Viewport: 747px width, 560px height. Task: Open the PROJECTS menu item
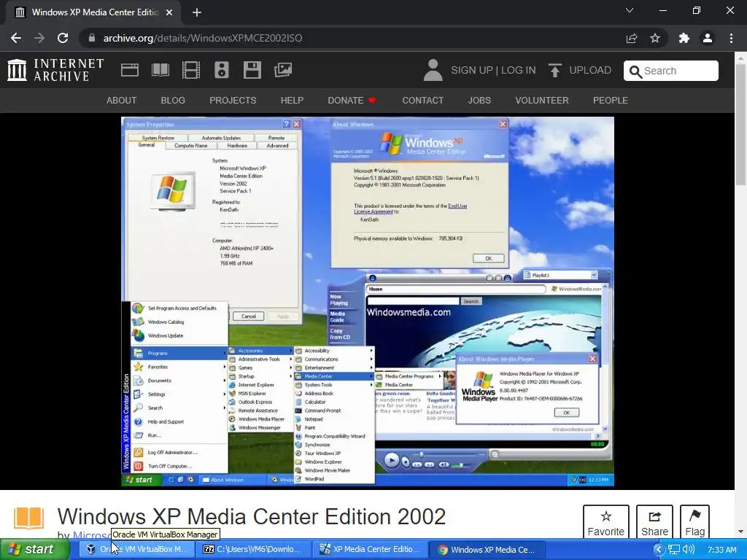[x=233, y=101]
